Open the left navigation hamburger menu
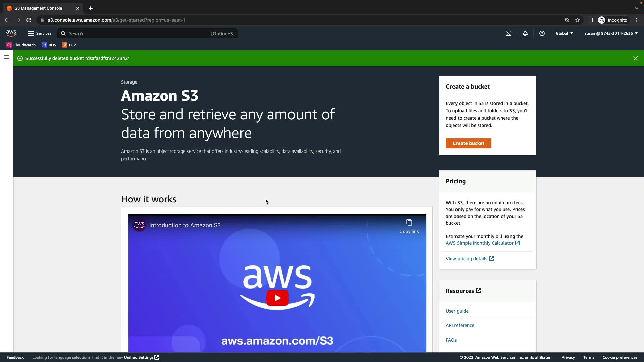 click(6, 57)
